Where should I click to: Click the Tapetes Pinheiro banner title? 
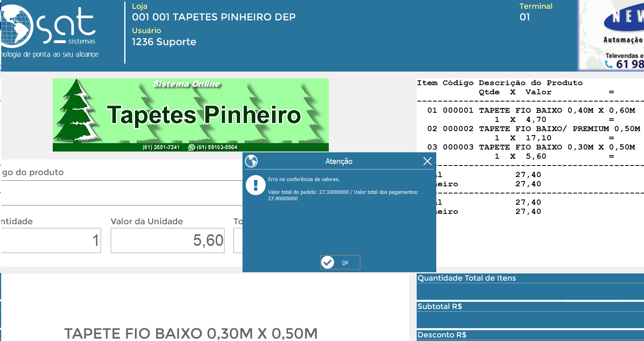[204, 115]
